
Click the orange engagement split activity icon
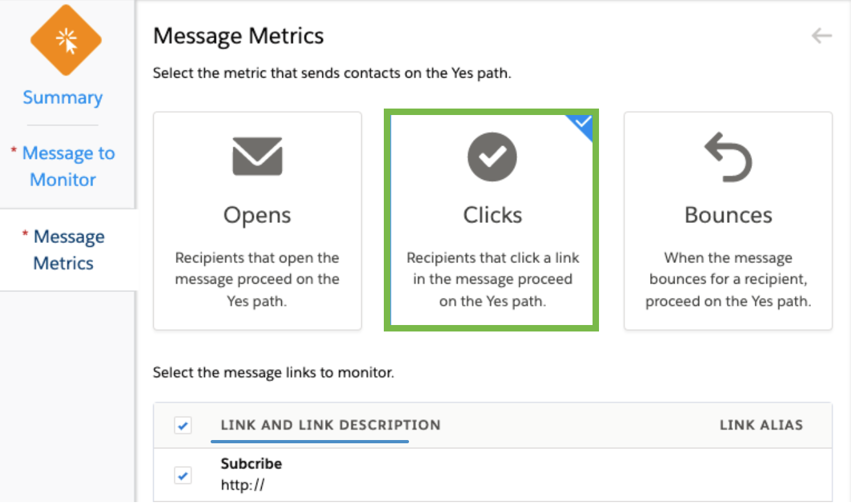pyautogui.click(x=66, y=40)
